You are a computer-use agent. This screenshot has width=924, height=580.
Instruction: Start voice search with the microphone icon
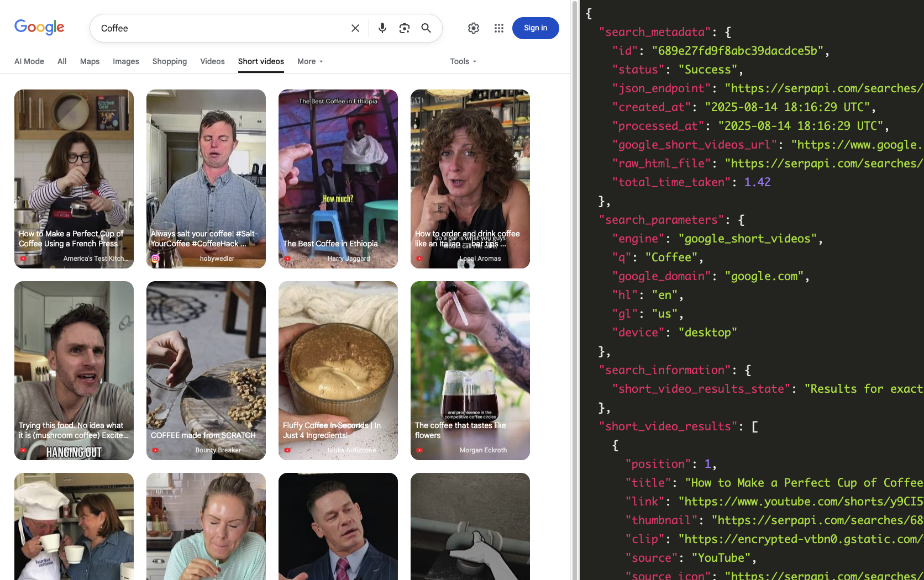[x=382, y=28]
